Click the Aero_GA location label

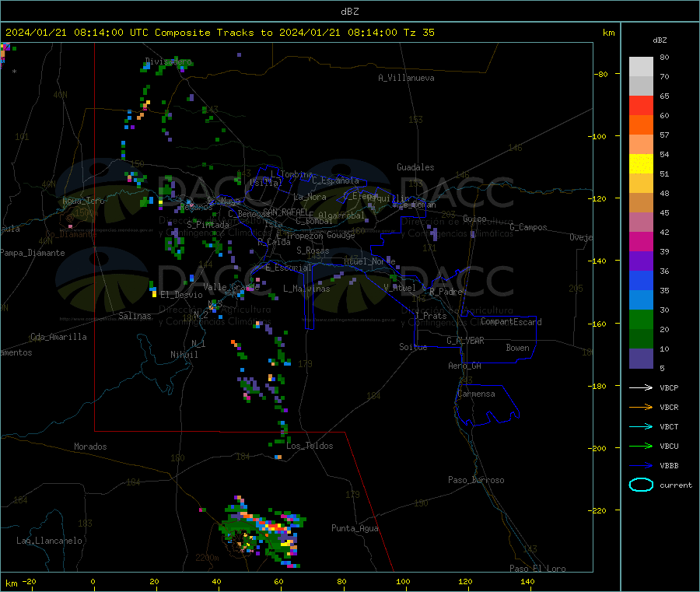click(465, 366)
